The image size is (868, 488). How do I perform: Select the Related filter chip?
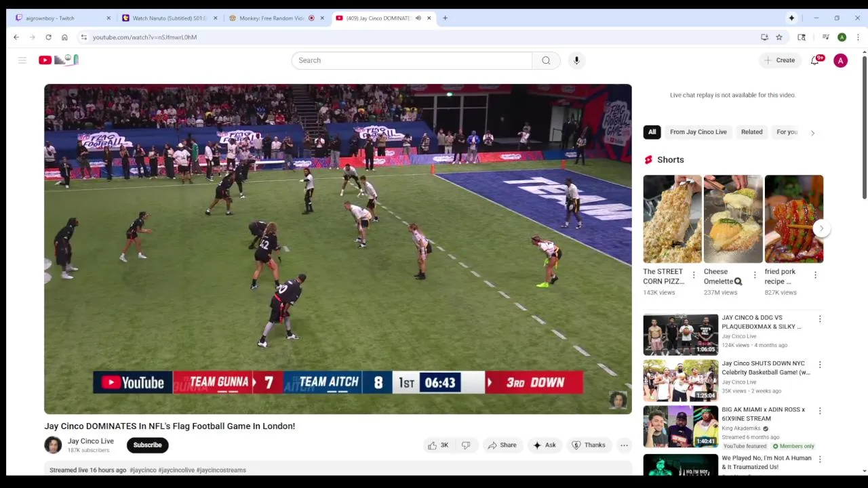[x=751, y=132]
